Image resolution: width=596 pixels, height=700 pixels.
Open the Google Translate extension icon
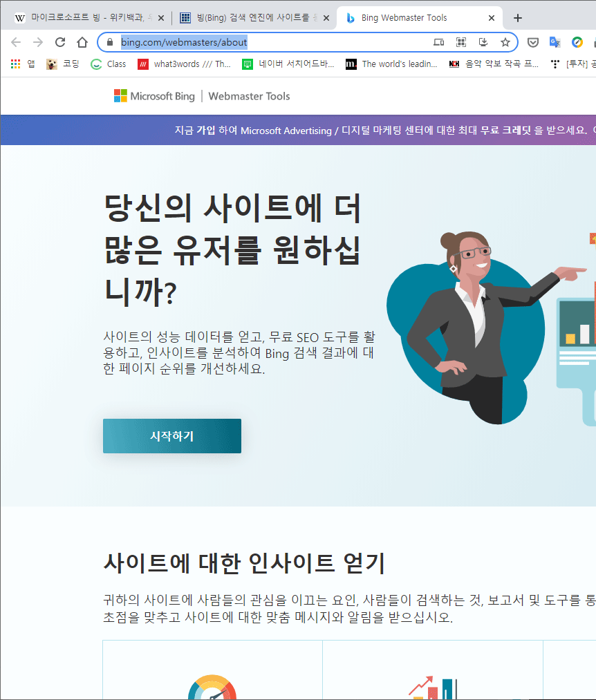click(555, 42)
